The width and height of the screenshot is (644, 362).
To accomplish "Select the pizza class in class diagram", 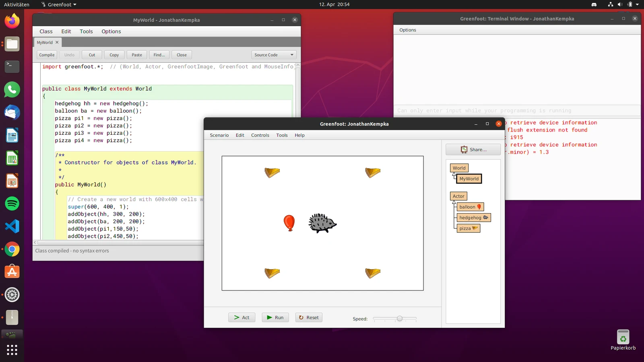I will pyautogui.click(x=468, y=228).
